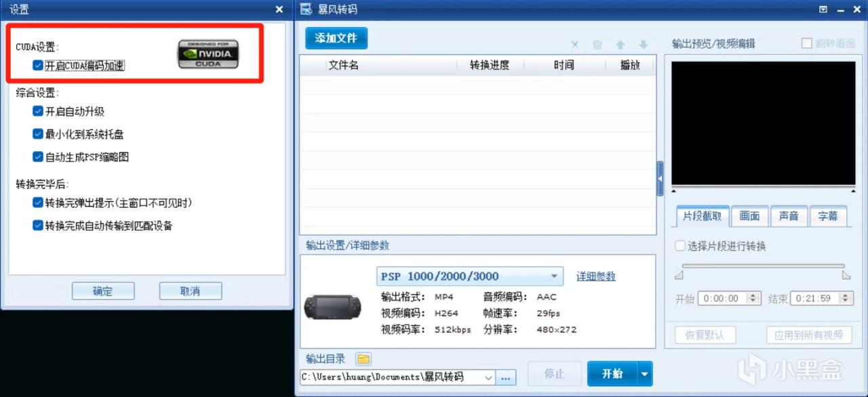Click the PSP device image

[333, 308]
